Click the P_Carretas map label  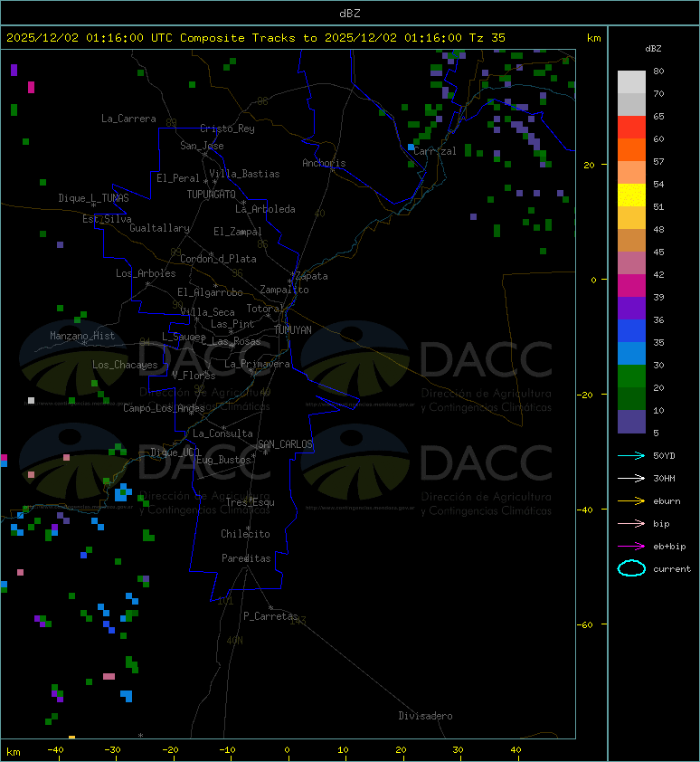pyautogui.click(x=270, y=616)
